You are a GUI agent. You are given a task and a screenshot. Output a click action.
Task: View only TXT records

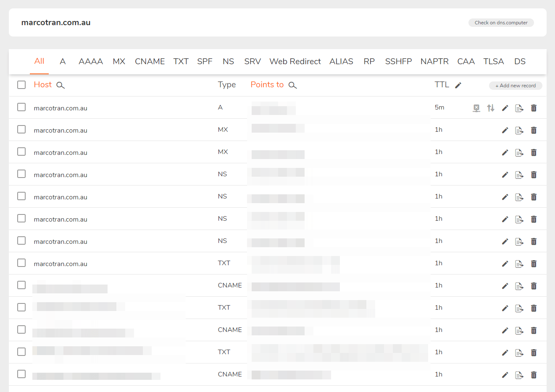(181, 61)
